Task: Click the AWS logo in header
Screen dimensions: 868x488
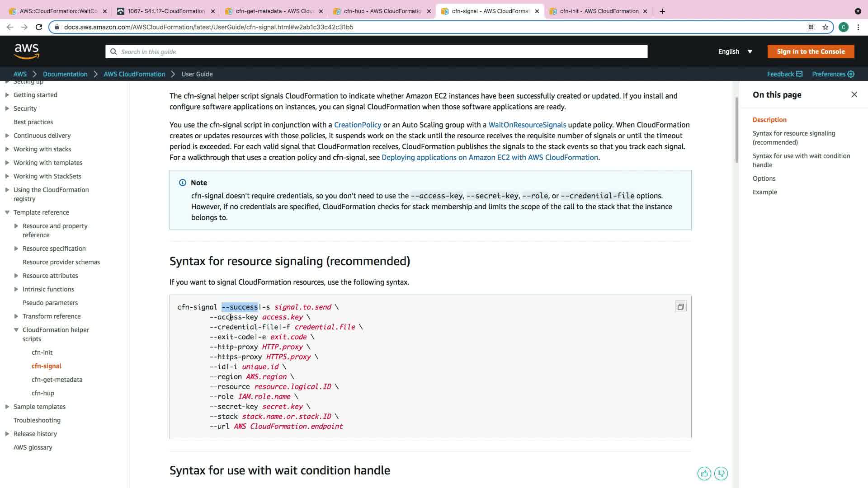Action: pyautogui.click(x=27, y=52)
